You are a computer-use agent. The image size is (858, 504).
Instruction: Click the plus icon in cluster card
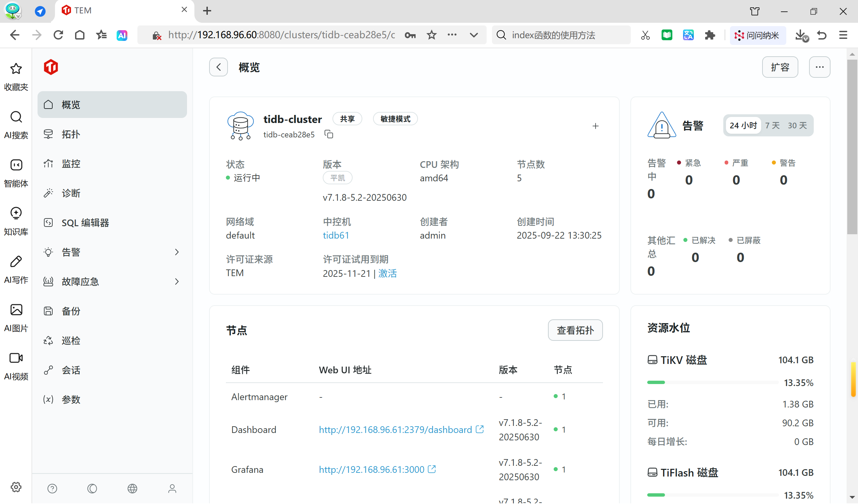pos(596,126)
